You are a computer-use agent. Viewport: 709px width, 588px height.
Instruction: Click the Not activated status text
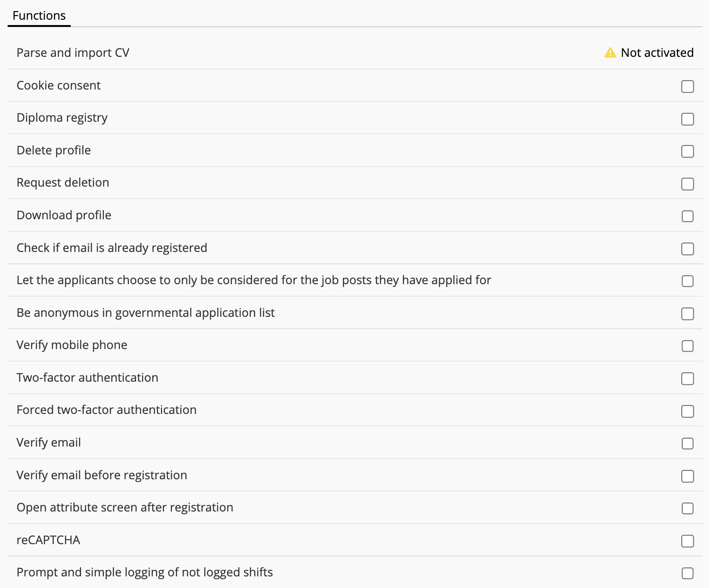point(657,53)
